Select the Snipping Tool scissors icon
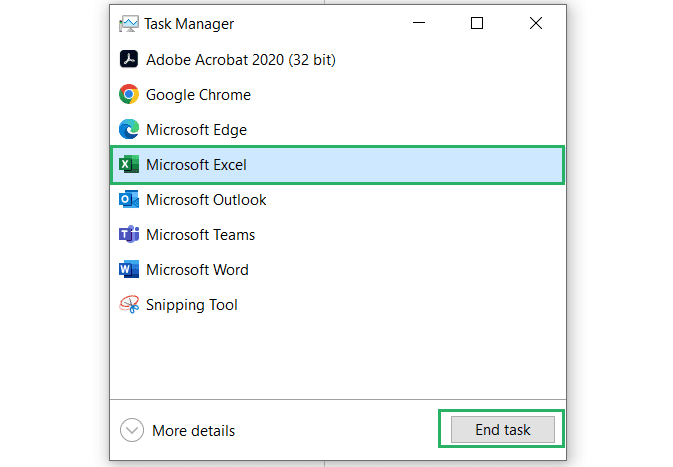This screenshot has height=467, width=673. (129, 305)
